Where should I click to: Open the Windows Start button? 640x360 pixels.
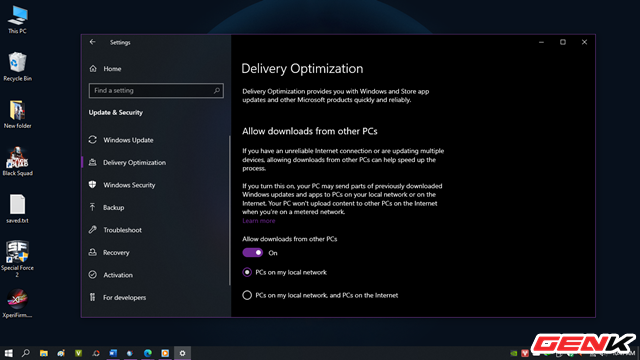[8, 353]
